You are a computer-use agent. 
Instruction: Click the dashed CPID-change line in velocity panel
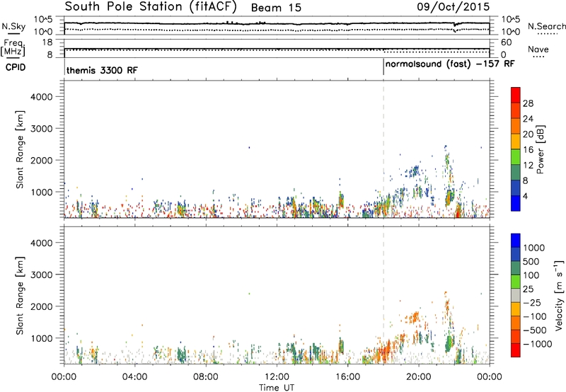pos(383,295)
